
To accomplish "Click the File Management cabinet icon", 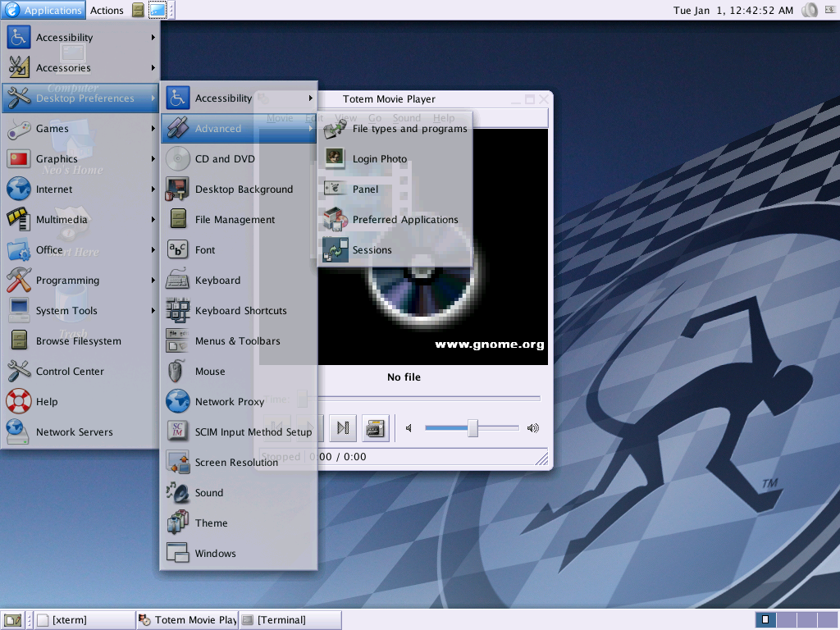I will point(177,220).
